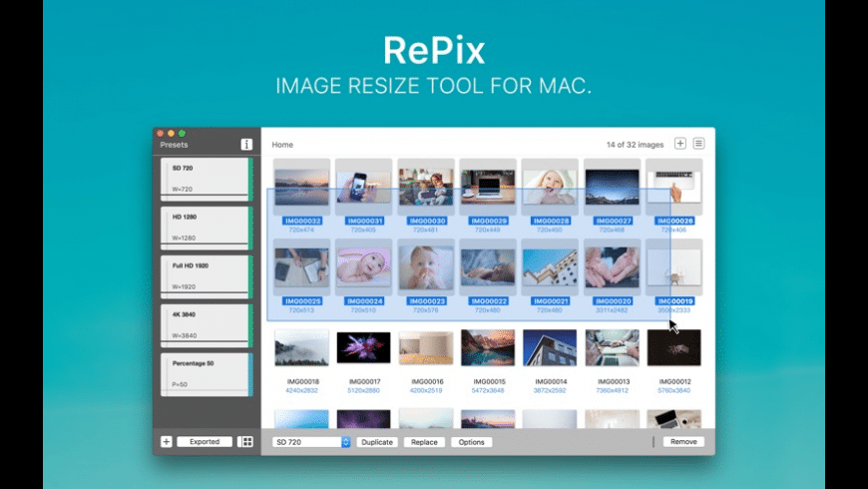The height and width of the screenshot is (489, 868).
Task: Select thumbnail IMG00030
Action: coord(426,188)
